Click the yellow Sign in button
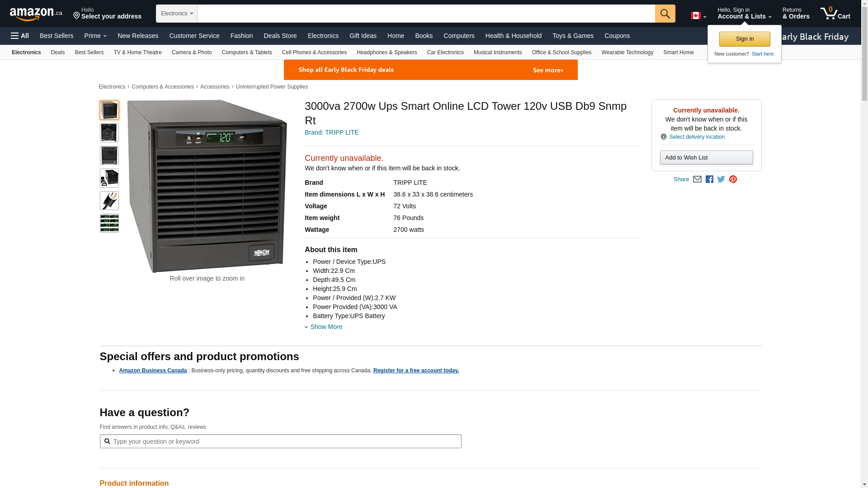The image size is (868, 488). tap(745, 39)
